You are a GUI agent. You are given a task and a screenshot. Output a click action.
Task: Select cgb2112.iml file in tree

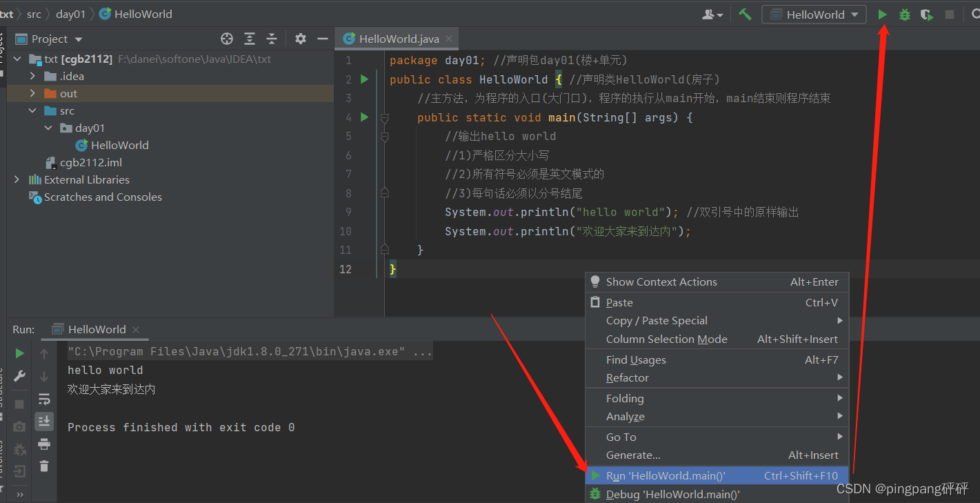tap(83, 163)
